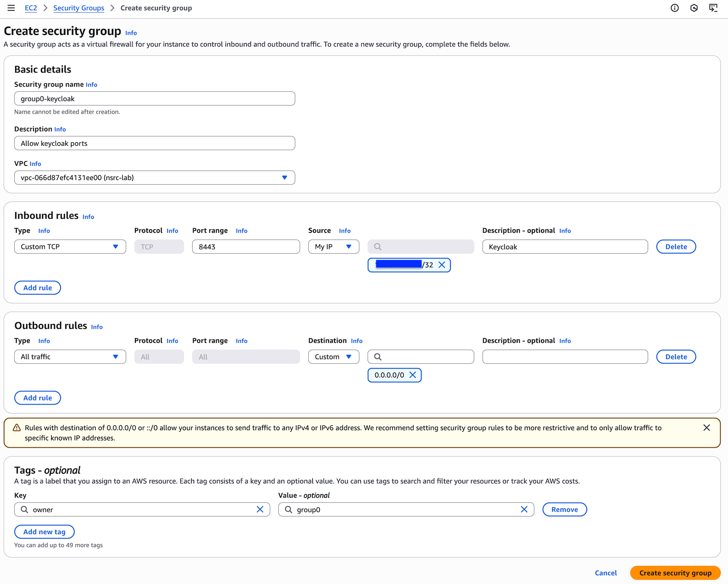Dismiss the outbound rules warning banner
Viewport: 728px width, 584px height.
[x=706, y=428]
